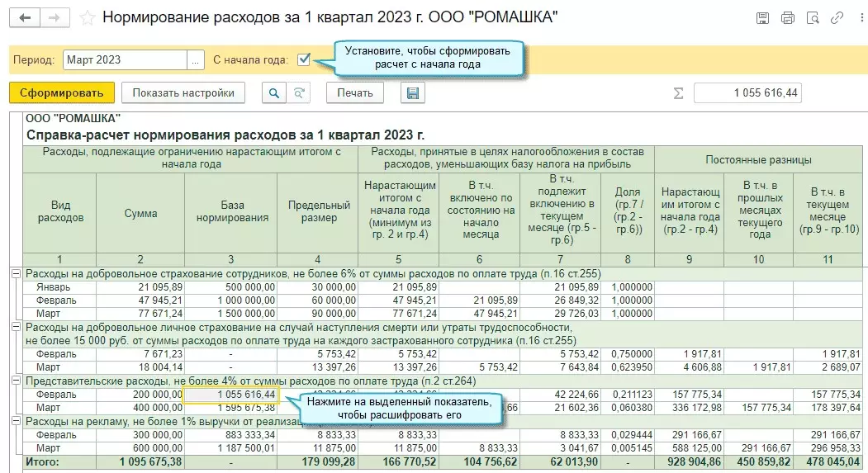Click cell 42 224,66 in column 7

(x=560, y=395)
